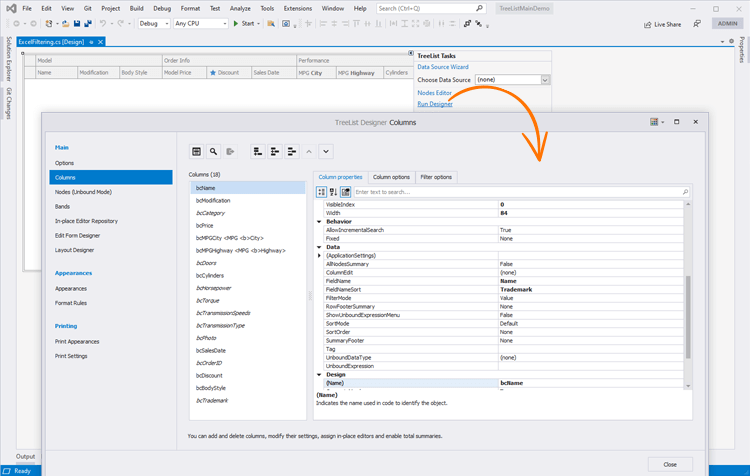Open the Analyze menu

[x=240, y=8]
